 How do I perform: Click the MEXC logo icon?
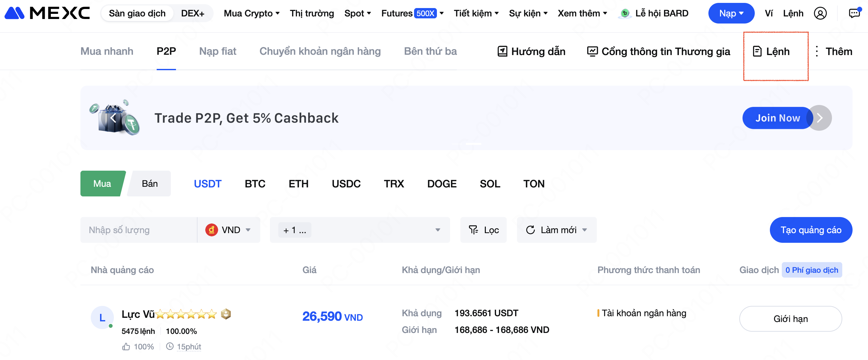point(14,13)
